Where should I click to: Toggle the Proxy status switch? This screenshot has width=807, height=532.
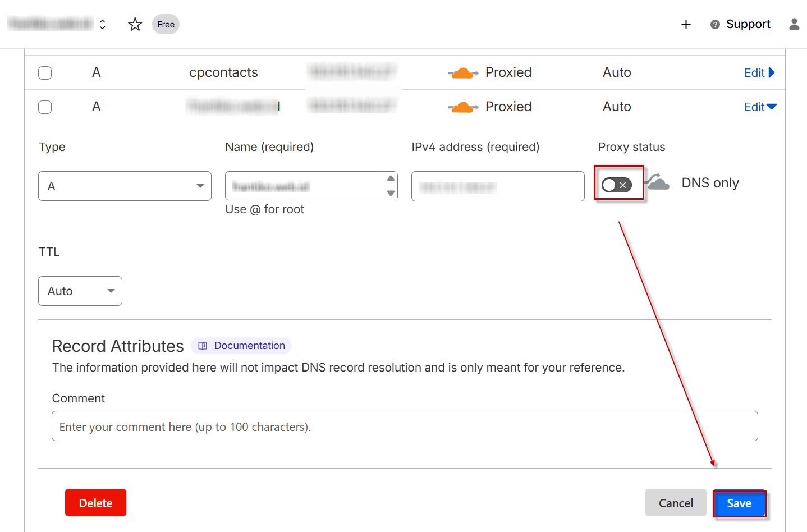point(617,185)
